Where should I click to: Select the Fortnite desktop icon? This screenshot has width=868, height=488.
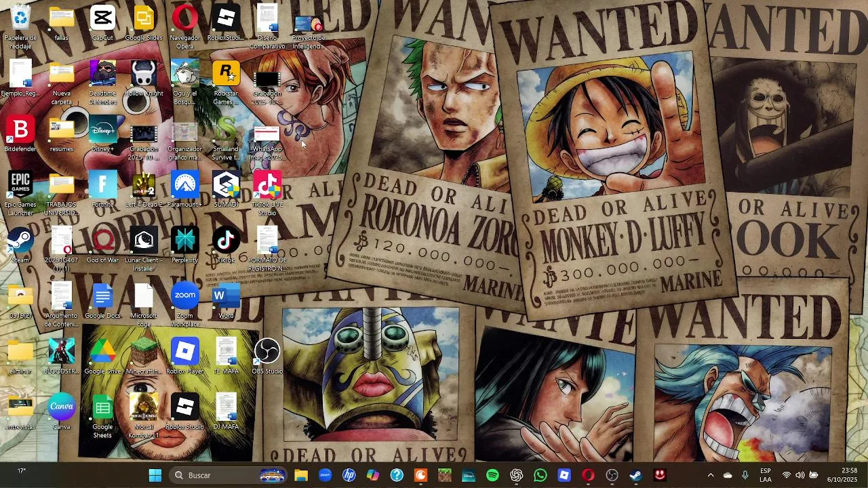(x=102, y=190)
